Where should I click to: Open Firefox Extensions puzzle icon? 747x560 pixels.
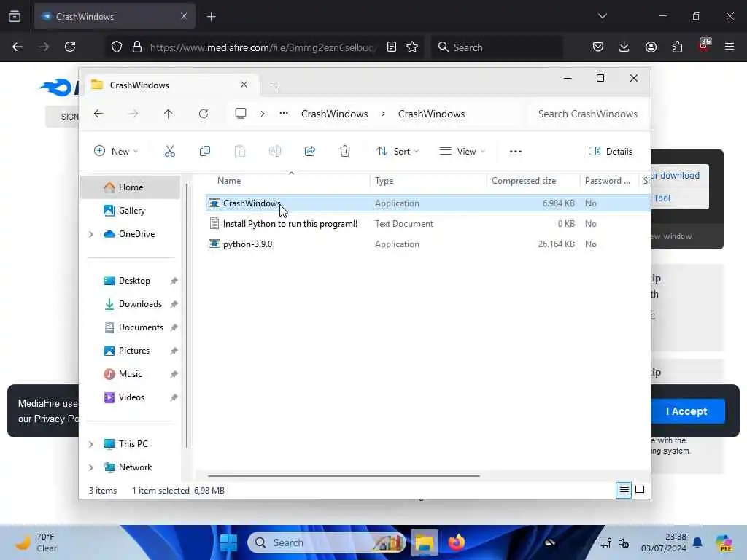click(x=677, y=47)
